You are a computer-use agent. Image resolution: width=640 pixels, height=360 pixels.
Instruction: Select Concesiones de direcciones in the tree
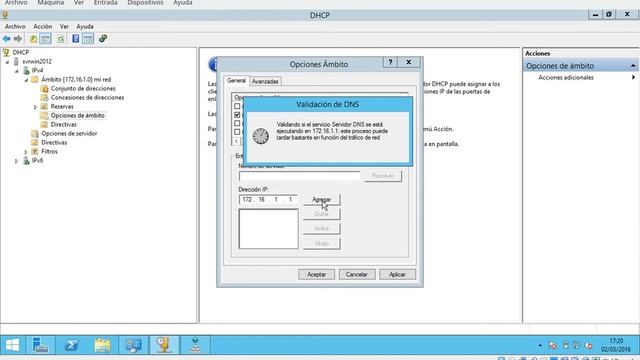point(87,98)
